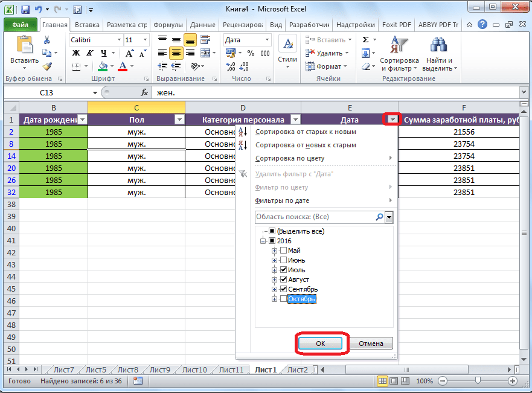
Task: Toggle the (Выделить все) checkbox
Action: [x=272, y=231]
